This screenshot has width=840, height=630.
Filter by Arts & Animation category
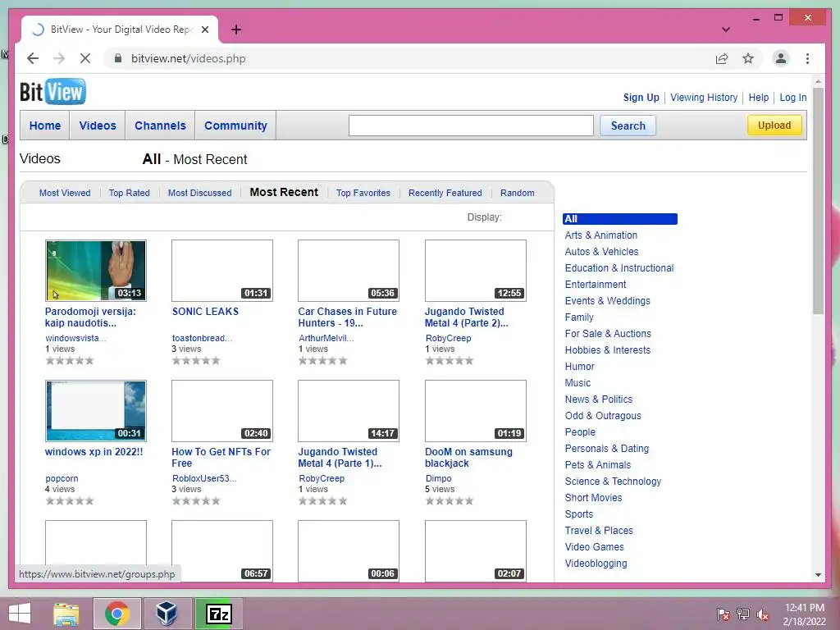coord(600,235)
